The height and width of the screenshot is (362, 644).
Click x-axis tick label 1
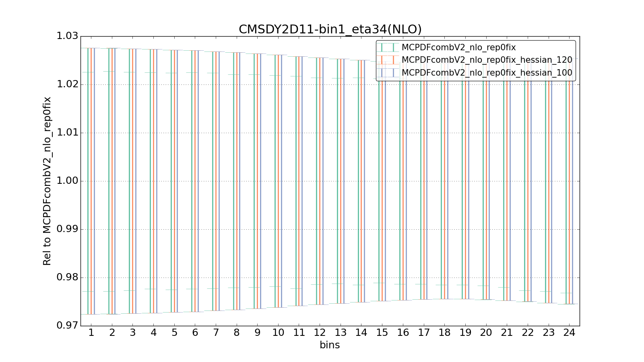point(91,333)
